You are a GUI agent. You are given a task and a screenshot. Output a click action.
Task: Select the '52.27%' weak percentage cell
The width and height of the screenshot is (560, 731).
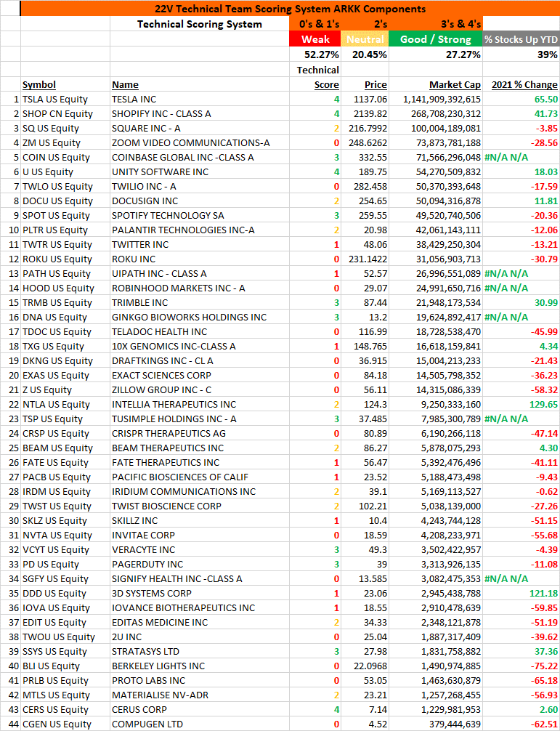pyautogui.click(x=315, y=54)
